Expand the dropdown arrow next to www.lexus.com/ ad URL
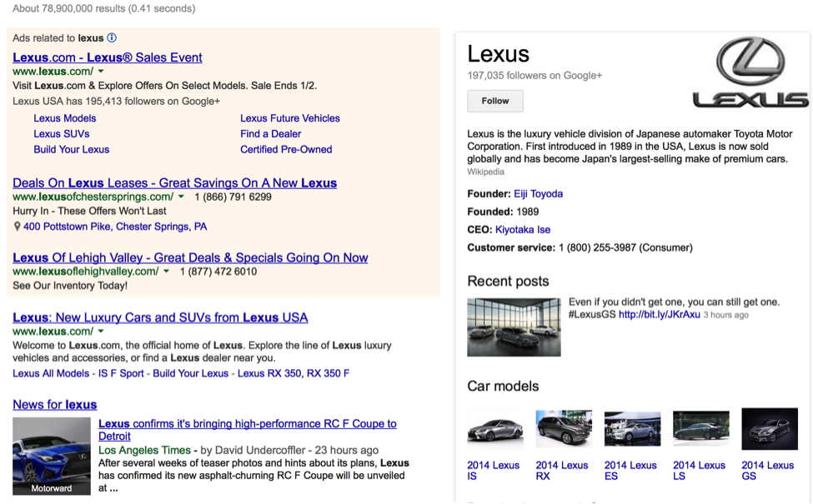Viewport: 813px width, 504px height. click(101, 72)
